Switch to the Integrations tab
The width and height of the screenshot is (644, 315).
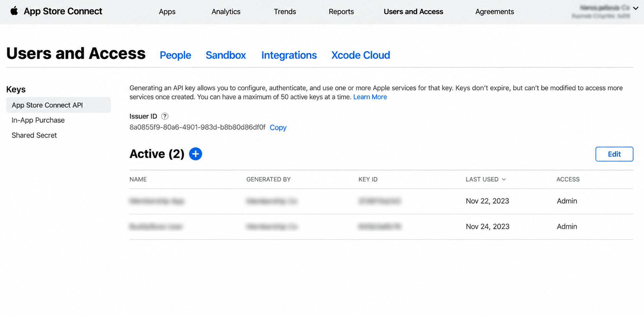click(x=289, y=55)
